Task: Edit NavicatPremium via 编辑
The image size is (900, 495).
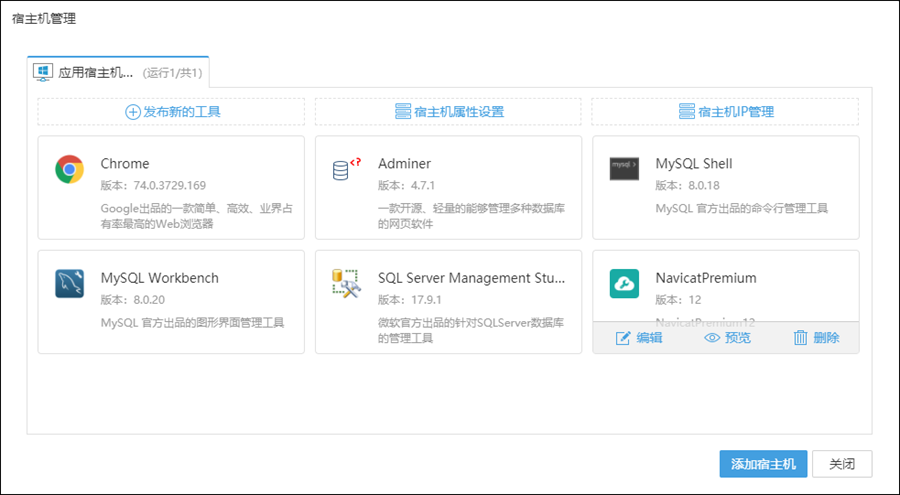Action: pos(639,338)
